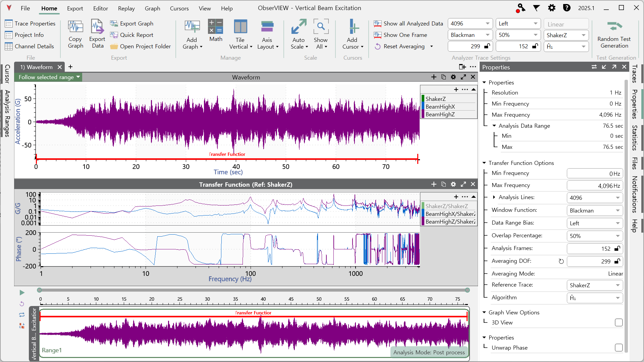Open the Cursors menu tab
The width and height of the screenshot is (644, 362).
(x=179, y=8)
